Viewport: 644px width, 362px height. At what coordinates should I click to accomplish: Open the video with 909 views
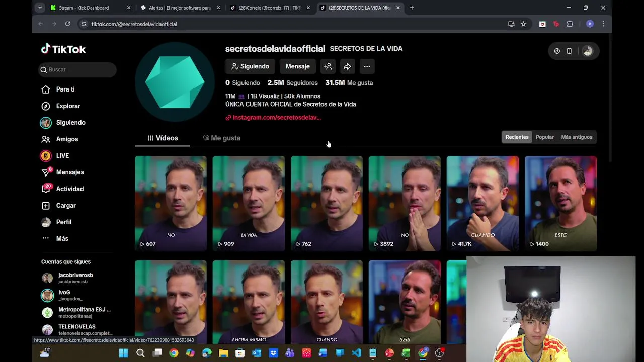[x=249, y=204]
